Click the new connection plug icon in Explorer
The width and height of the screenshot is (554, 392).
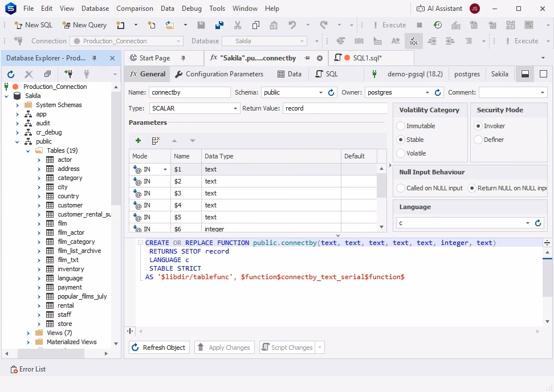pos(68,74)
